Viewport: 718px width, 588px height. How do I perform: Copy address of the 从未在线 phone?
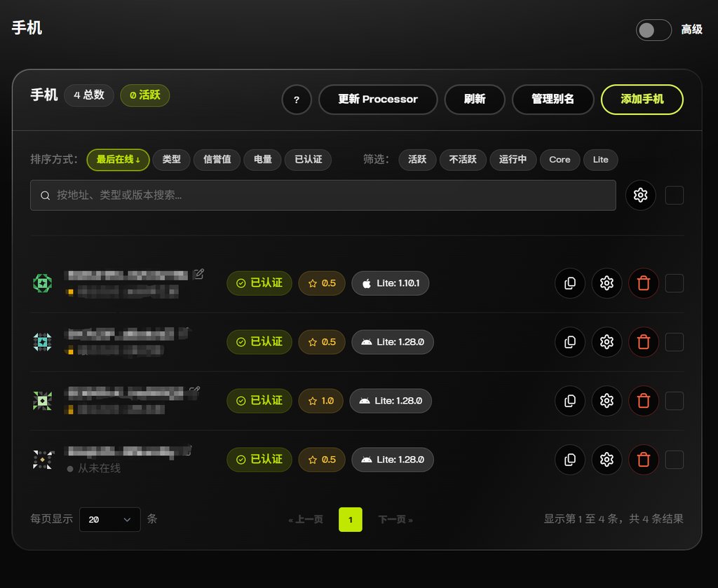coord(570,460)
